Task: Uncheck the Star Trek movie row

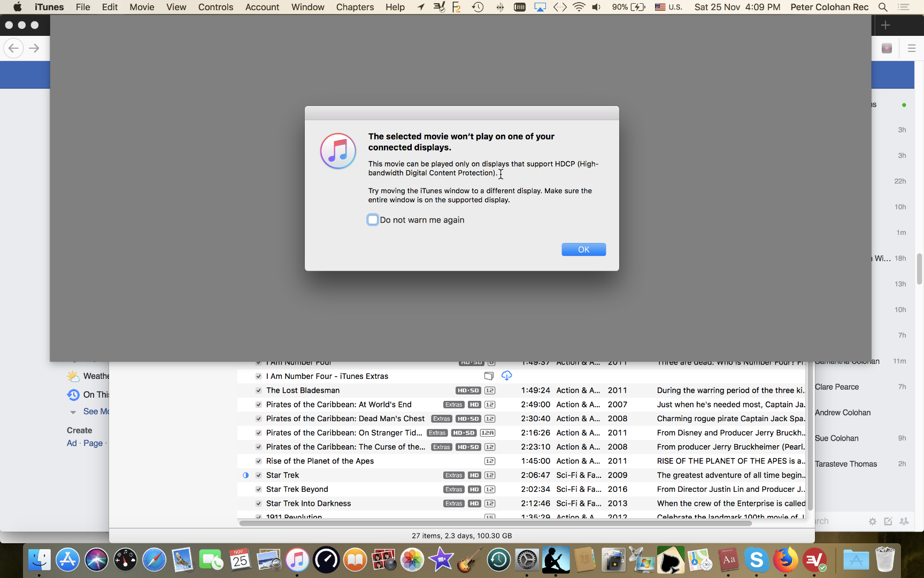Action: tap(258, 475)
